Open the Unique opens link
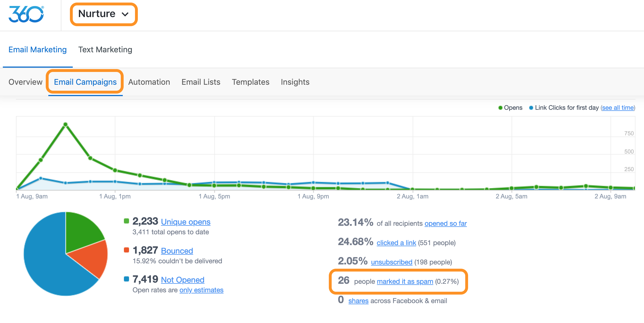 (x=186, y=222)
